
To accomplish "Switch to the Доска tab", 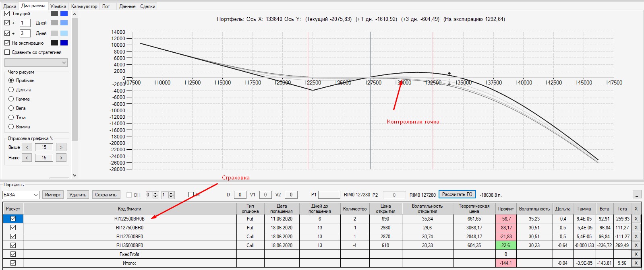I will click(x=10, y=6).
